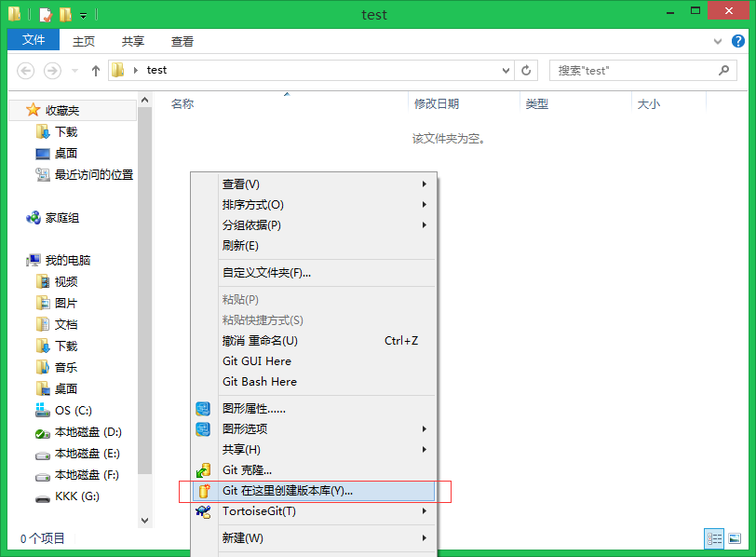This screenshot has width=756, height=557.
Task: Click the Git clone menu icon
Action: [x=203, y=470]
